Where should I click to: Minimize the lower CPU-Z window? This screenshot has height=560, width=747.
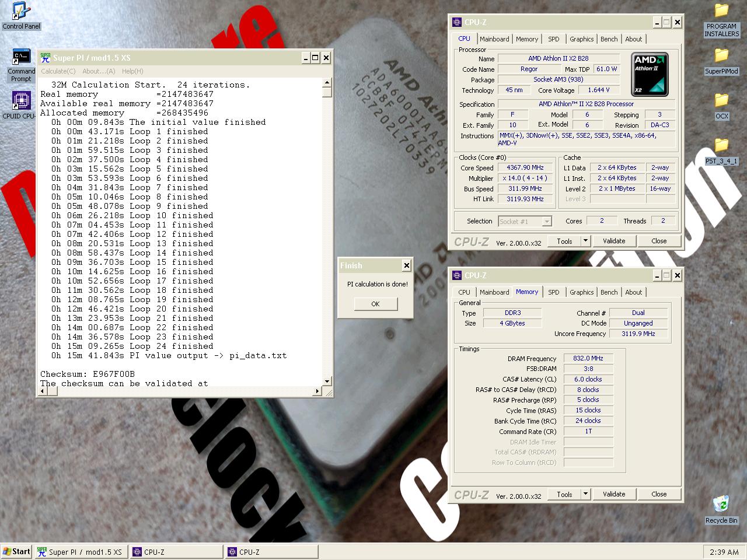(657, 275)
